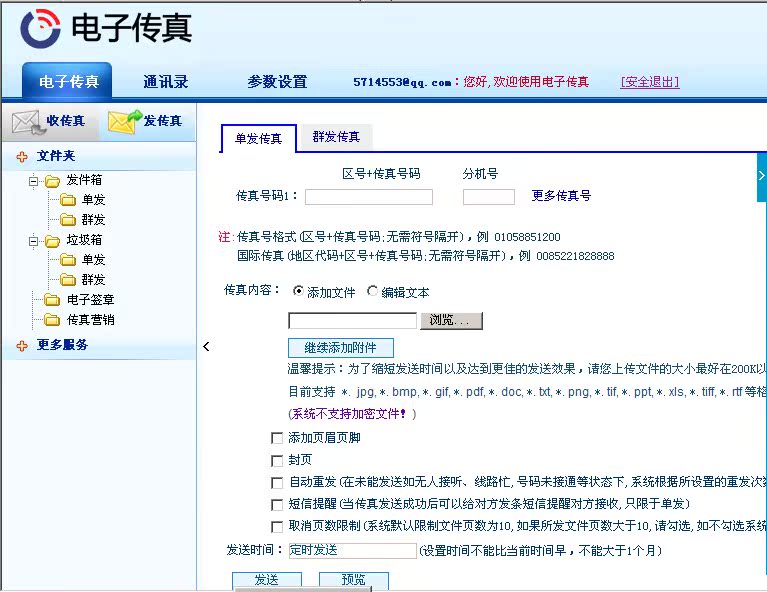Click 继续添加附件 button
Viewport: 767px width, 592px height.
point(340,348)
